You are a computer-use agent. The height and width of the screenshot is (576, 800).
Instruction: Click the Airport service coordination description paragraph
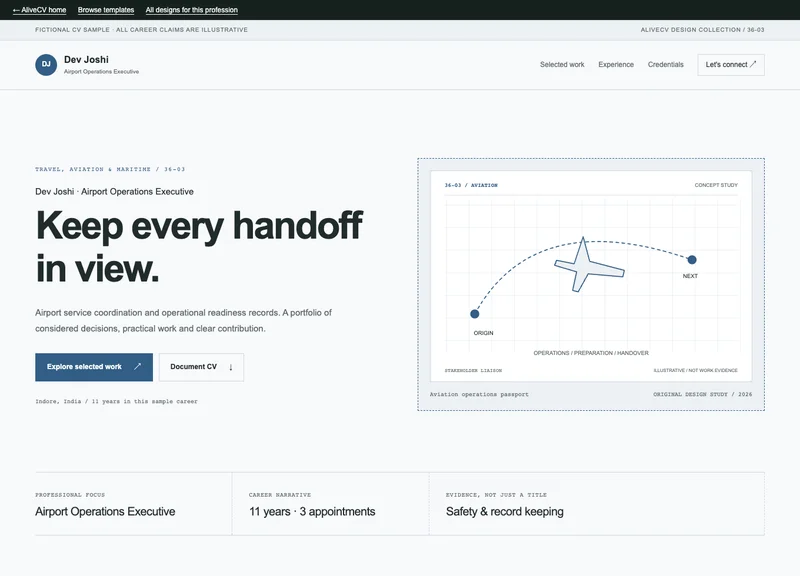[184, 320]
